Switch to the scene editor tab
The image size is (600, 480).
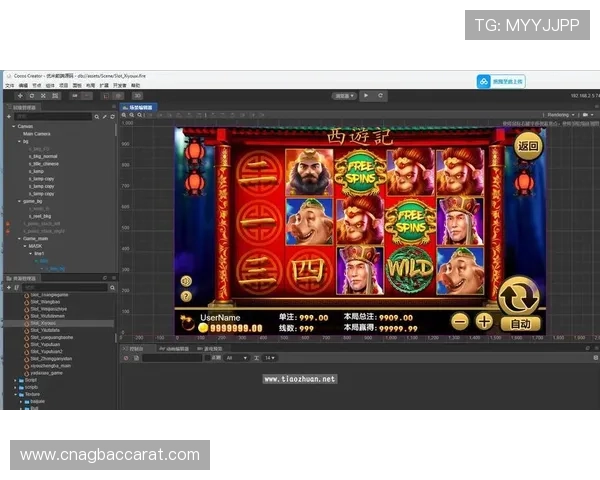pos(138,108)
